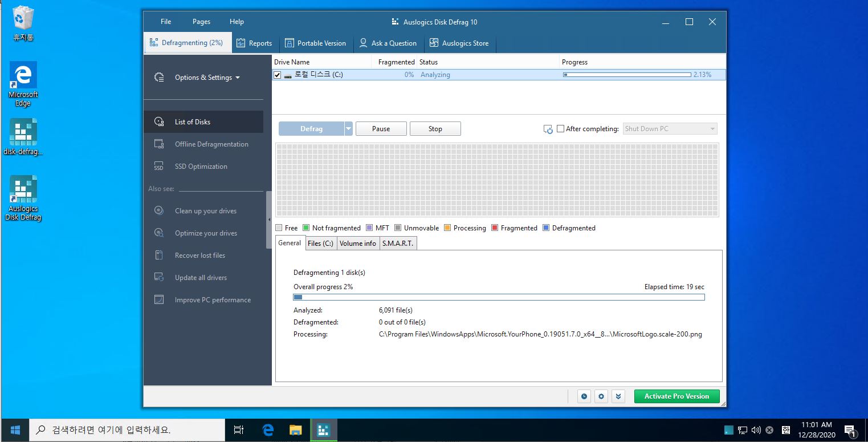Switch to Defragmenting (2%) tab
The image size is (868, 442).
pyautogui.click(x=188, y=43)
